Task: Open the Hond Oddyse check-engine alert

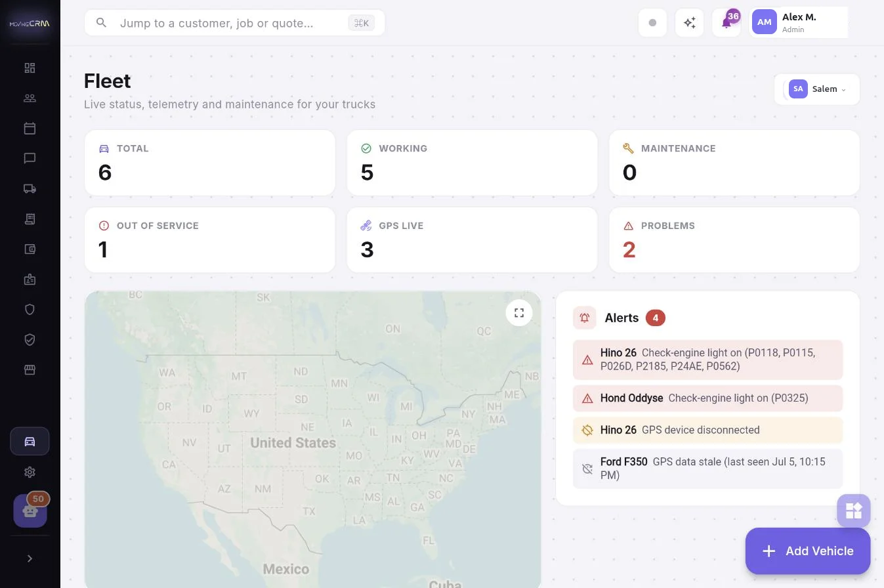Action: point(707,398)
